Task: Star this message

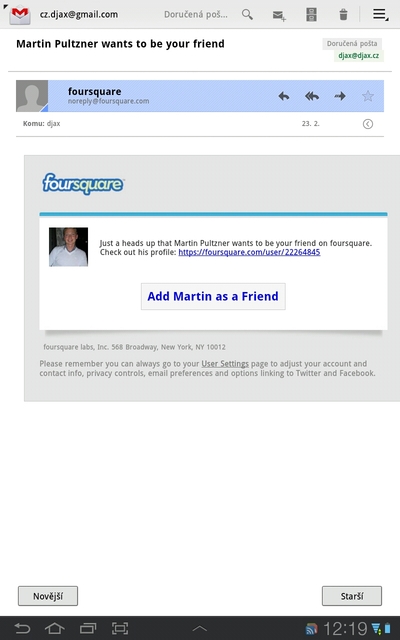Action: click(368, 96)
